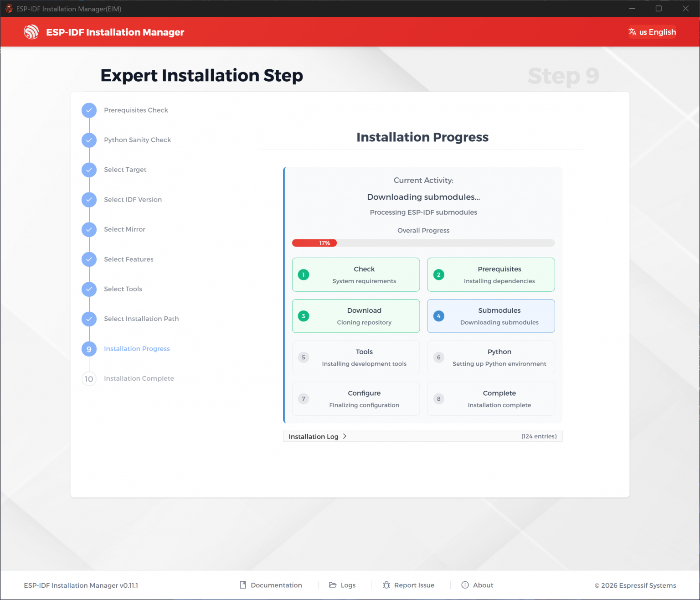
Task: Click the Select Target step checkmark icon
Action: (89, 170)
